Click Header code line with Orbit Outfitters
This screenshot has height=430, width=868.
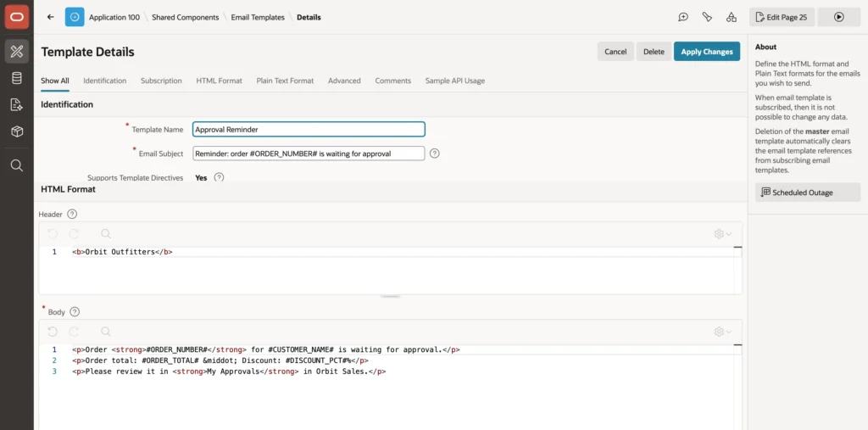click(x=122, y=252)
